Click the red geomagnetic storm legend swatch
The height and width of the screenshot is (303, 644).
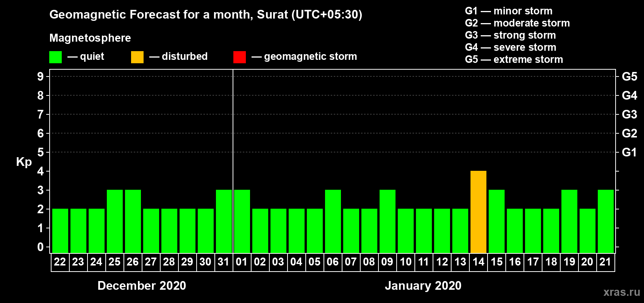239,57
